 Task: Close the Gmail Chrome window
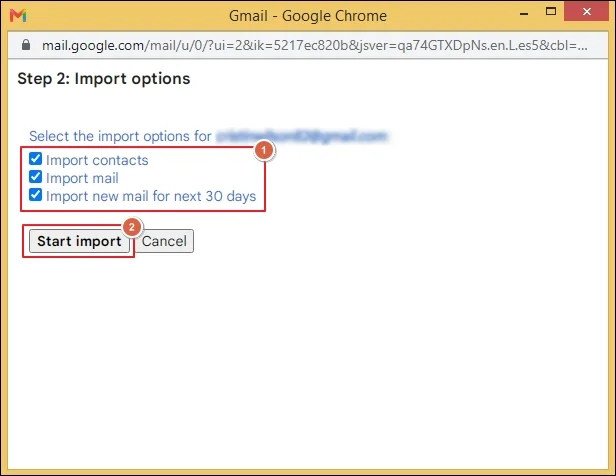coord(587,11)
